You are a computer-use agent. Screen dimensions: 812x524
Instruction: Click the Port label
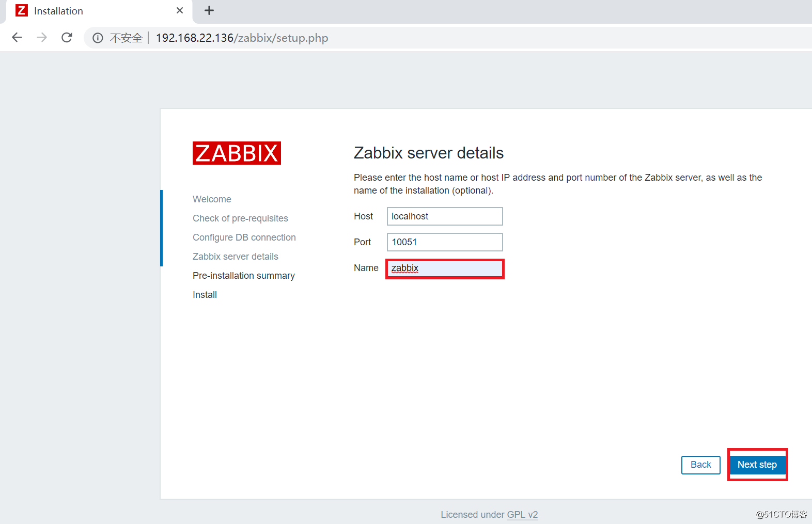coord(362,242)
